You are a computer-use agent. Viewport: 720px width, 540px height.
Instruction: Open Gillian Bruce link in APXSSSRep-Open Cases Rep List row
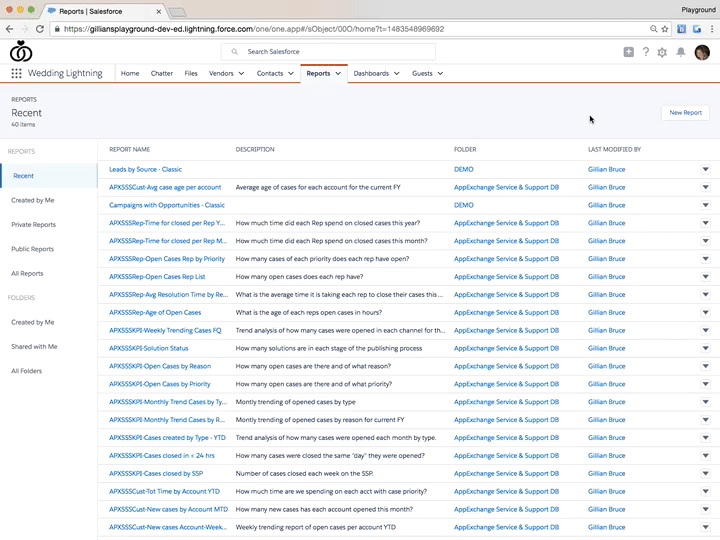coord(607,277)
